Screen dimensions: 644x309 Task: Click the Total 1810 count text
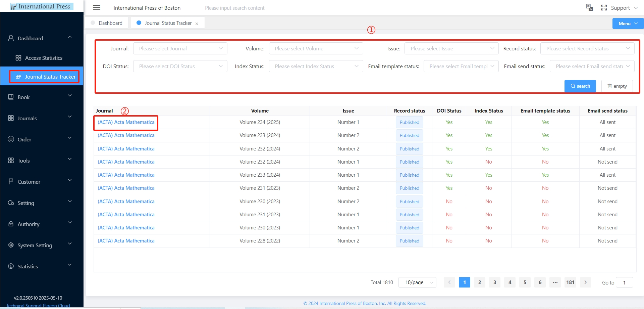382,282
